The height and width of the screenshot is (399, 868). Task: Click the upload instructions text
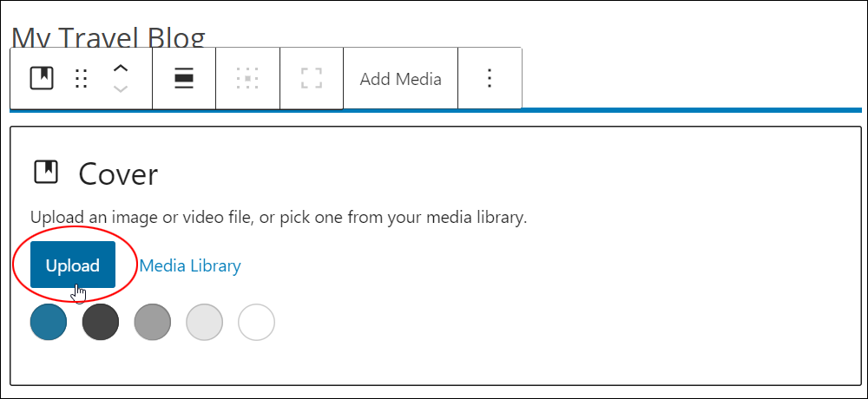click(279, 218)
